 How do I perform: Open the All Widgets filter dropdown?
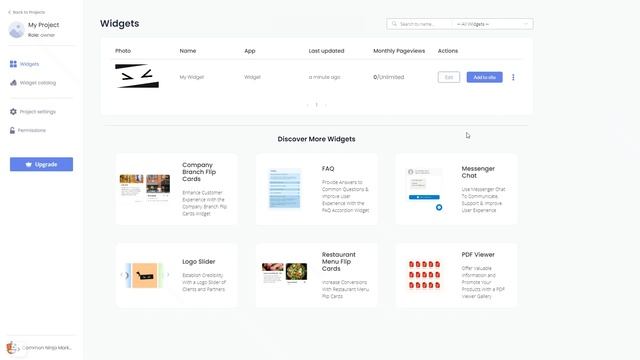click(x=493, y=24)
